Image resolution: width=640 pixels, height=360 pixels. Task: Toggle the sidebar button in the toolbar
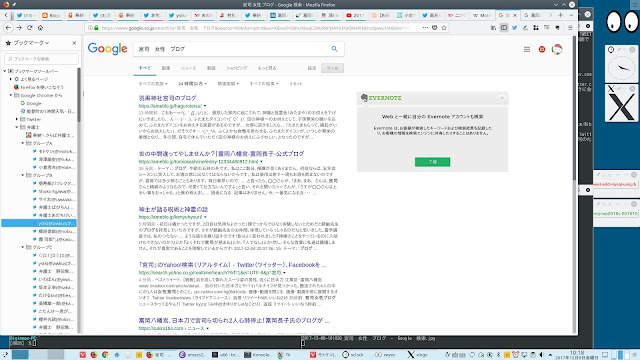click(x=504, y=28)
